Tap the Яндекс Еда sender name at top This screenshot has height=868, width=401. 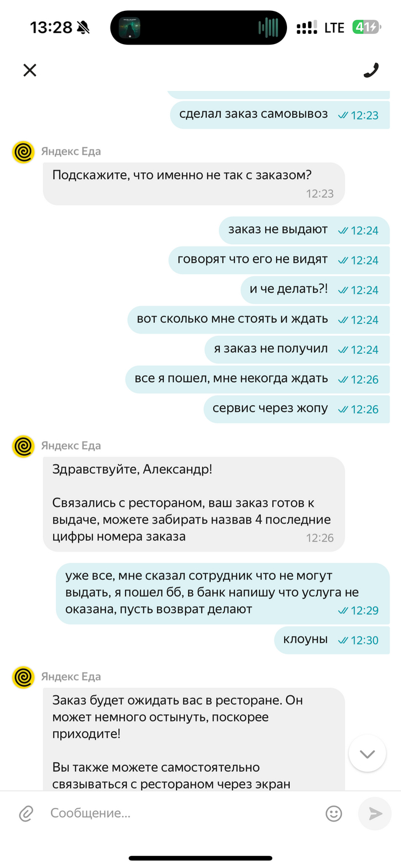click(x=71, y=151)
